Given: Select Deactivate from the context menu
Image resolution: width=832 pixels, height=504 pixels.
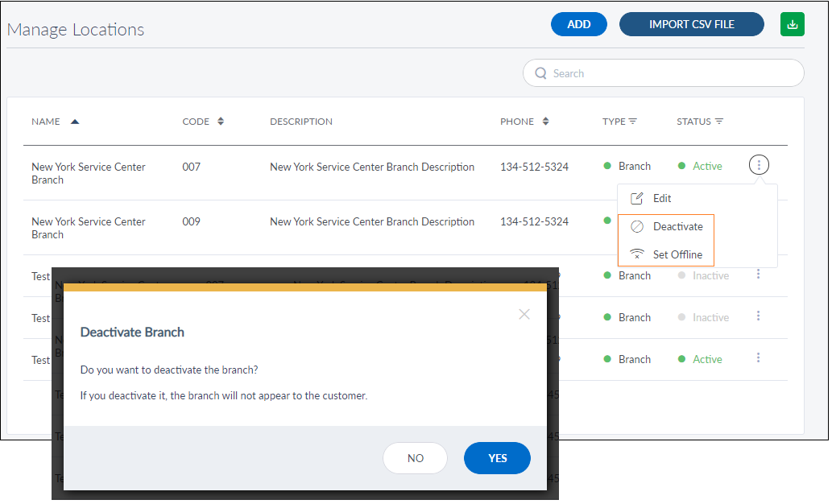Looking at the screenshot, I should coord(677,227).
